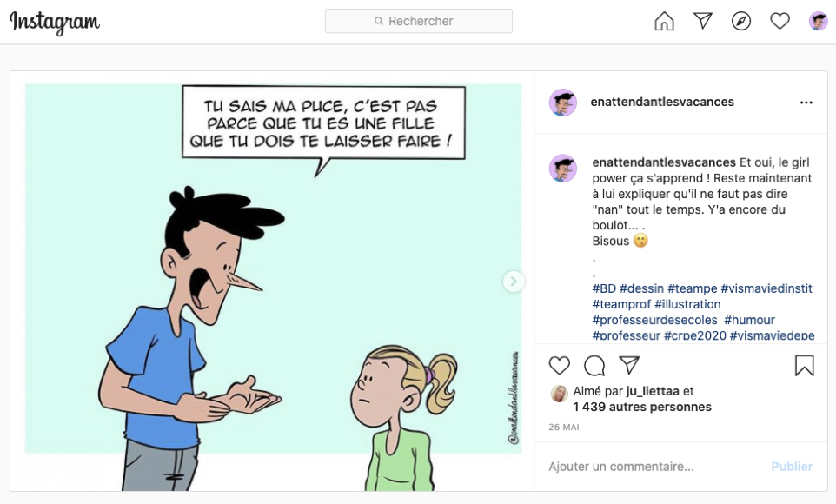The width and height of the screenshot is (836, 504).
Task: Click the Publier button
Action: point(792,467)
